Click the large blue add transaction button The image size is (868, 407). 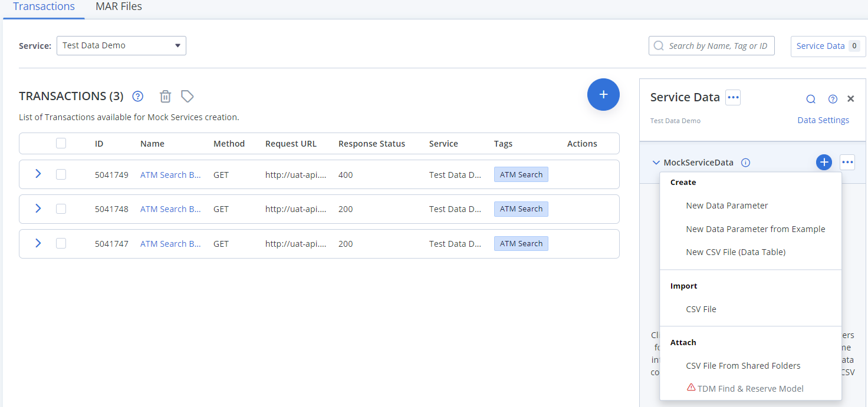(603, 95)
